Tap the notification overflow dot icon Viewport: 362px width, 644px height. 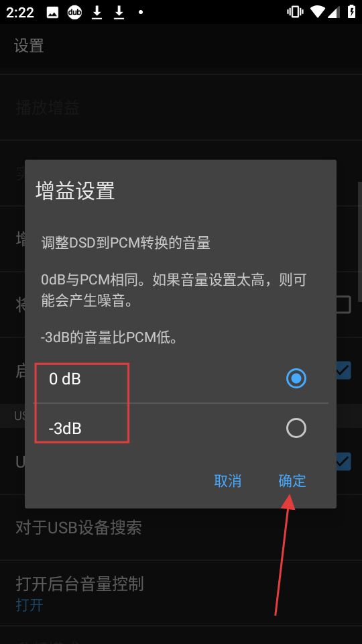pyautogui.click(x=141, y=12)
